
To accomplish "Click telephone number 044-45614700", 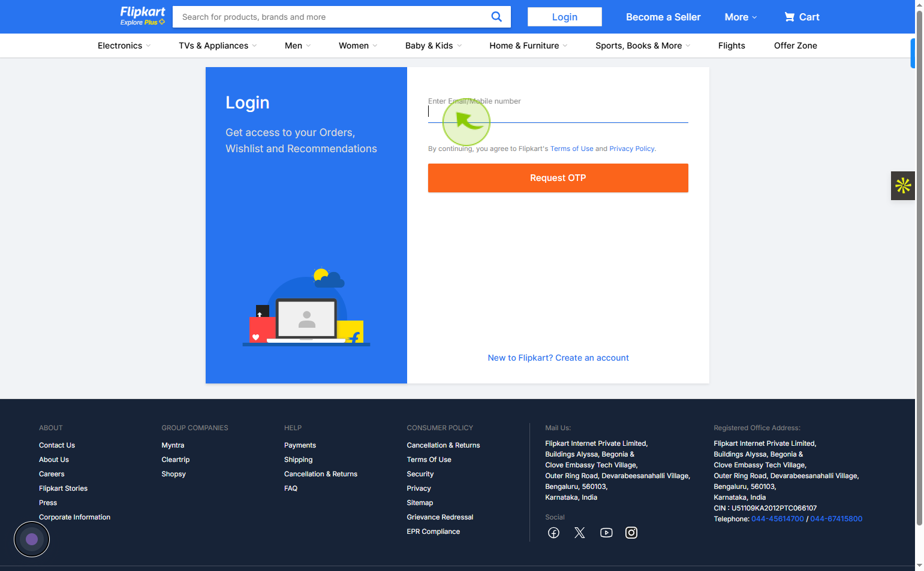I will pyautogui.click(x=777, y=519).
